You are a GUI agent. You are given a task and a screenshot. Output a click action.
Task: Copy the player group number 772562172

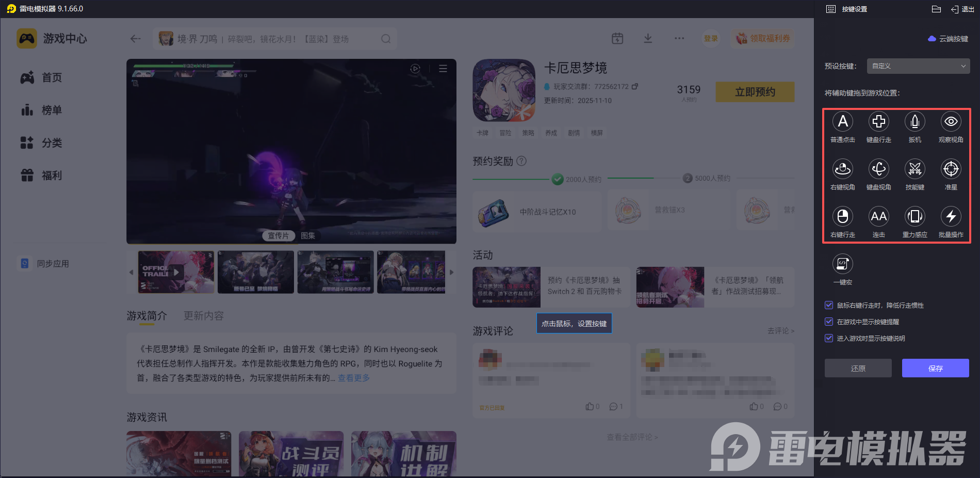pos(635,86)
